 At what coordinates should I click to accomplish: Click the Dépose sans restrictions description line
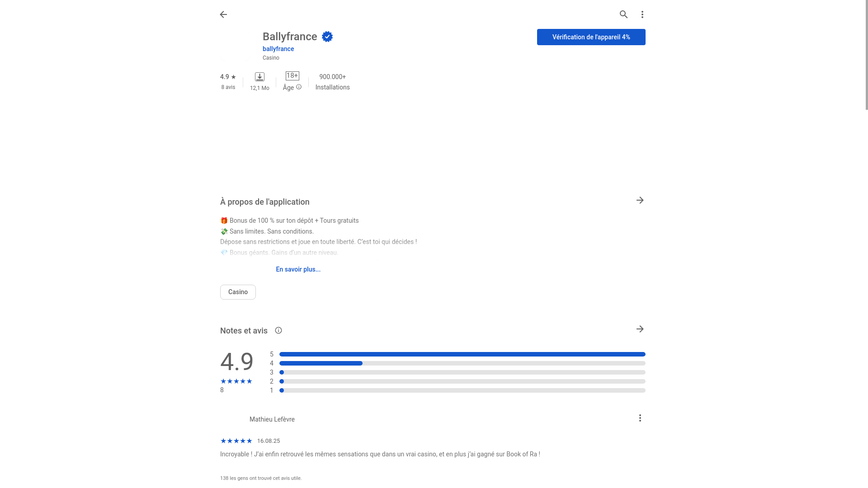coord(318,242)
